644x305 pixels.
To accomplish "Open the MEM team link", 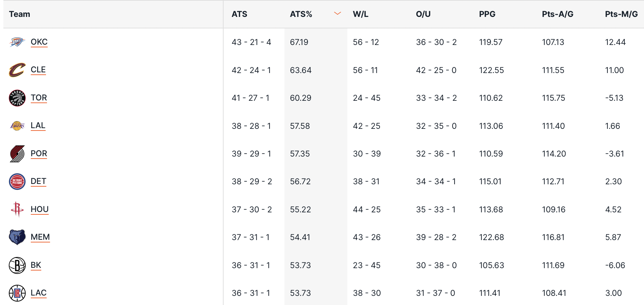I will (40, 237).
